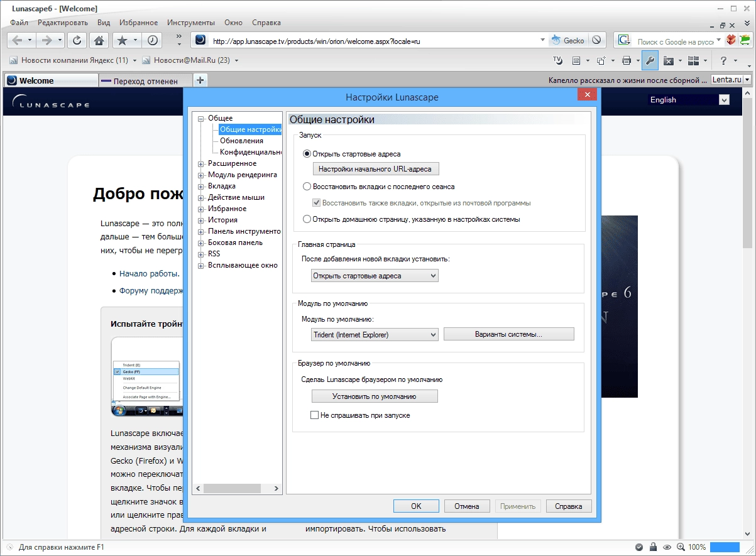Select 'RSS' in settings tree
756x556 pixels.
point(214,254)
